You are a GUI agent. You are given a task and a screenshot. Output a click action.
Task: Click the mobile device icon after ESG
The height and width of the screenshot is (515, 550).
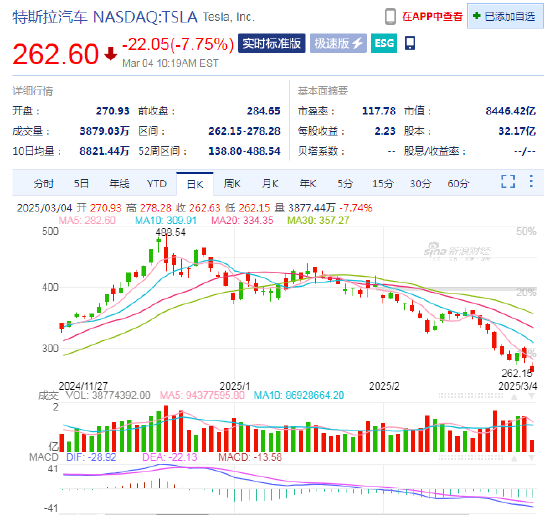tap(410, 43)
